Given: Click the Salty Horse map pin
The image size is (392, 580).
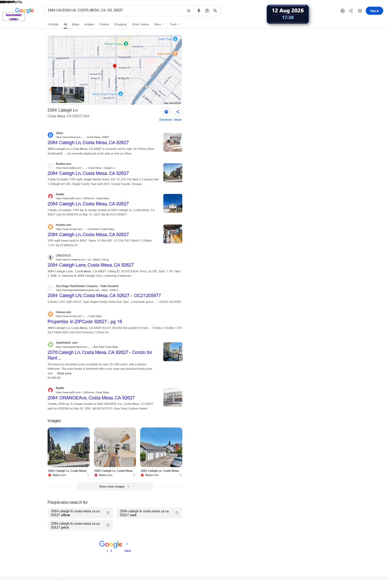Looking at the screenshot, I should [175, 53].
